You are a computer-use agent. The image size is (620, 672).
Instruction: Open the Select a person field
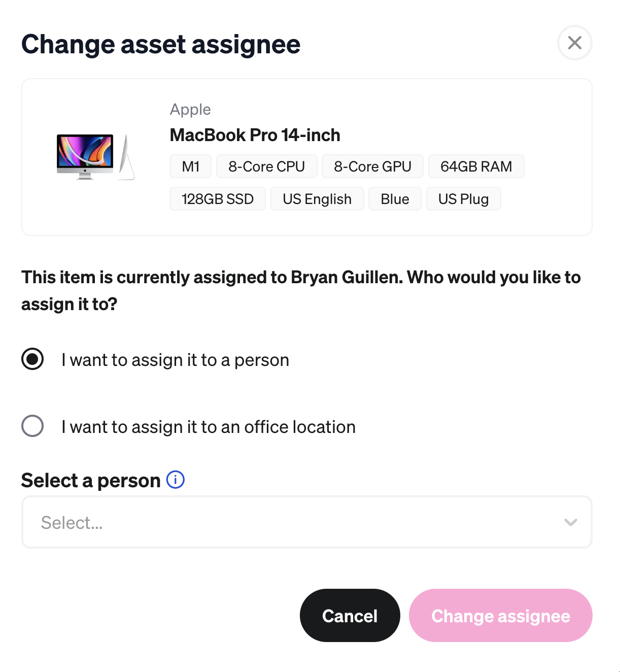pyautogui.click(x=307, y=522)
